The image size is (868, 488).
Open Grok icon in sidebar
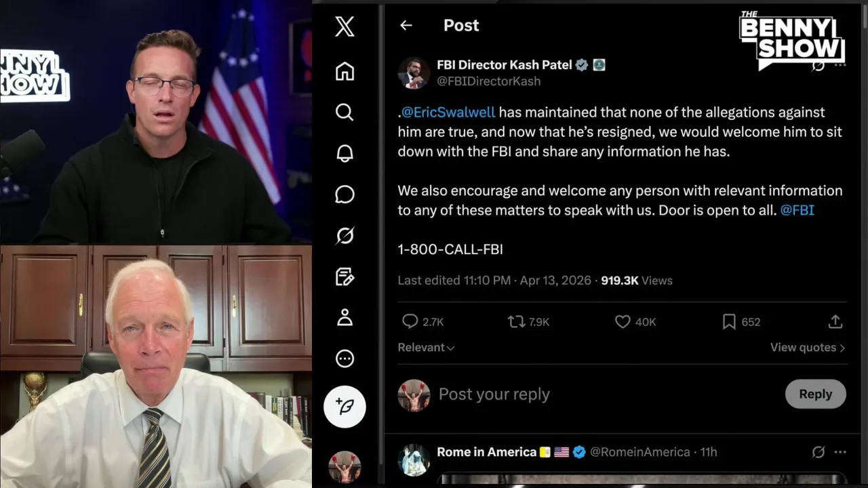[x=344, y=235]
